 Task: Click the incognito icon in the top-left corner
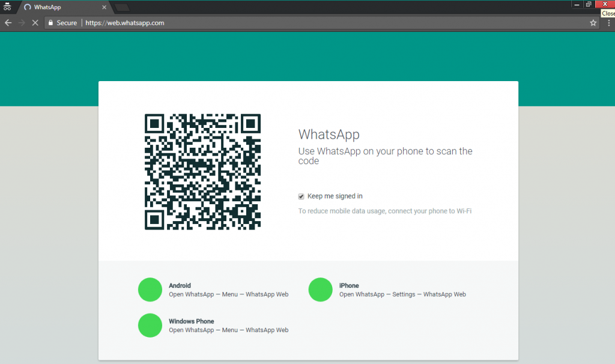pos(8,7)
